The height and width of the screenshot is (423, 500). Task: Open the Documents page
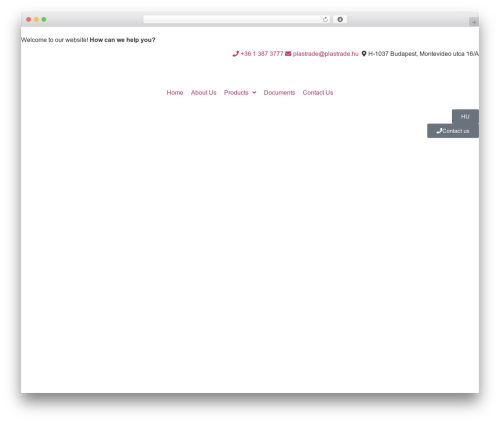click(279, 93)
